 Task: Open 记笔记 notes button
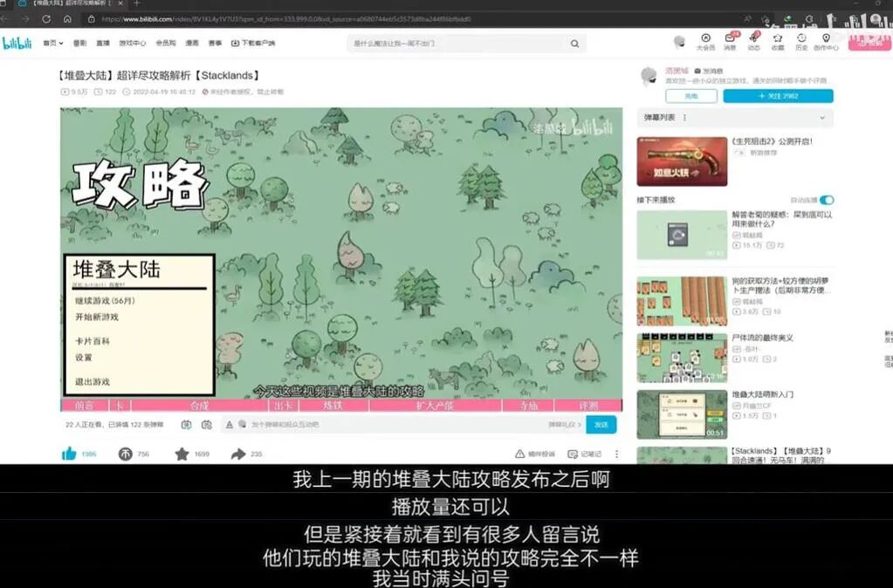pyautogui.click(x=585, y=455)
